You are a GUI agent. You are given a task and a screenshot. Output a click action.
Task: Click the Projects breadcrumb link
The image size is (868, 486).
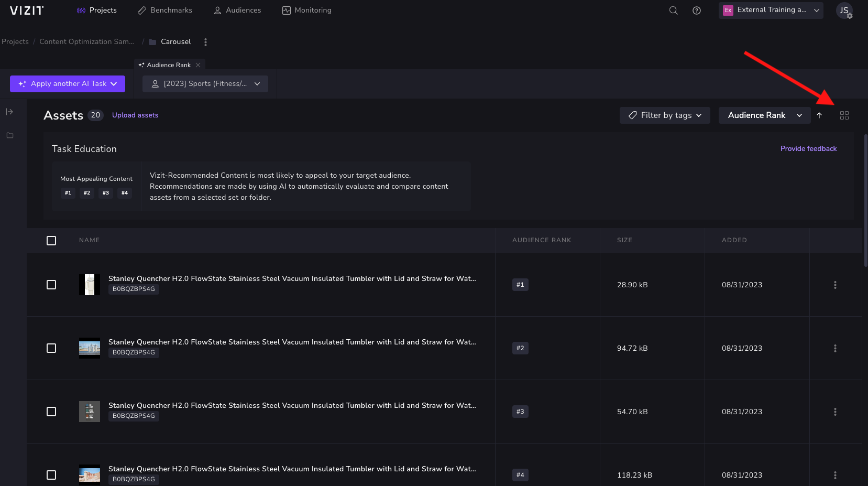coord(15,42)
